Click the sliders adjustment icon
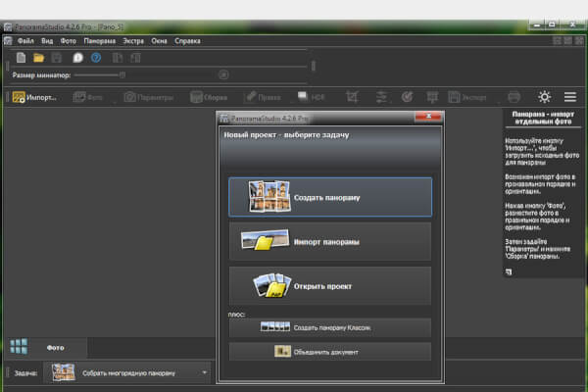The width and height of the screenshot is (588, 392). (381, 97)
